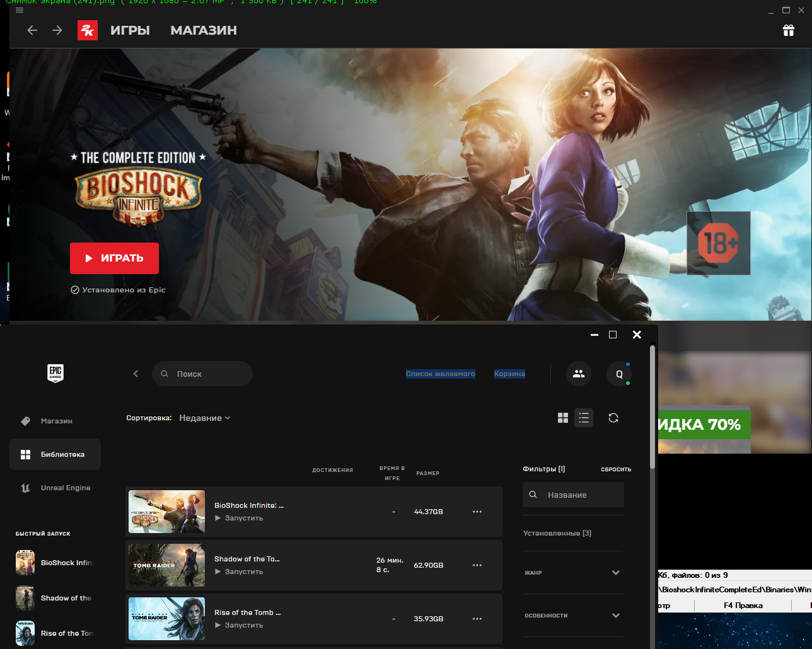
Task: Click the 26 мин. 8 с. playtime value
Action: click(390, 565)
